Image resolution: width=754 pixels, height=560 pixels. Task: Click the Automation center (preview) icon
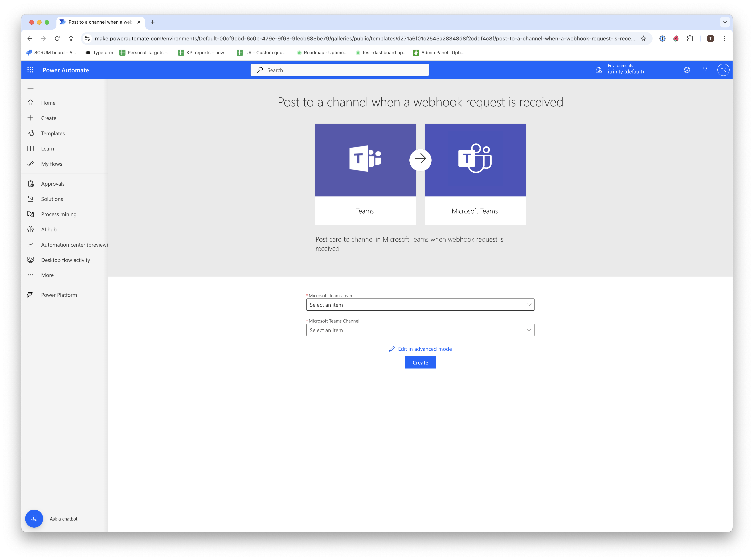31,245
